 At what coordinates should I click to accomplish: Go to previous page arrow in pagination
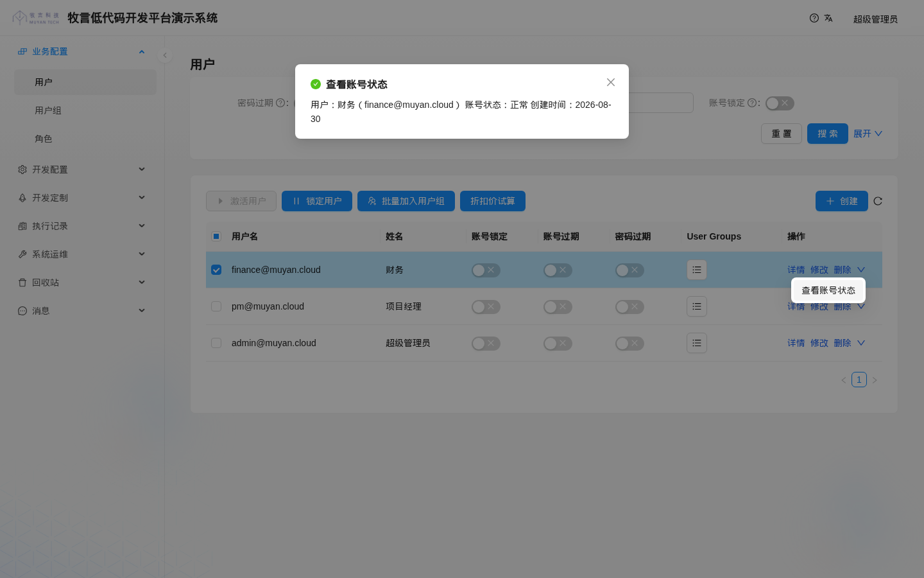tap(844, 380)
